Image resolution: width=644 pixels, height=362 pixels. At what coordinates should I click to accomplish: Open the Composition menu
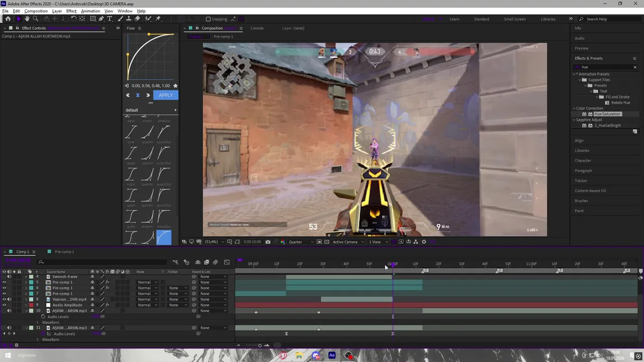[x=36, y=11]
